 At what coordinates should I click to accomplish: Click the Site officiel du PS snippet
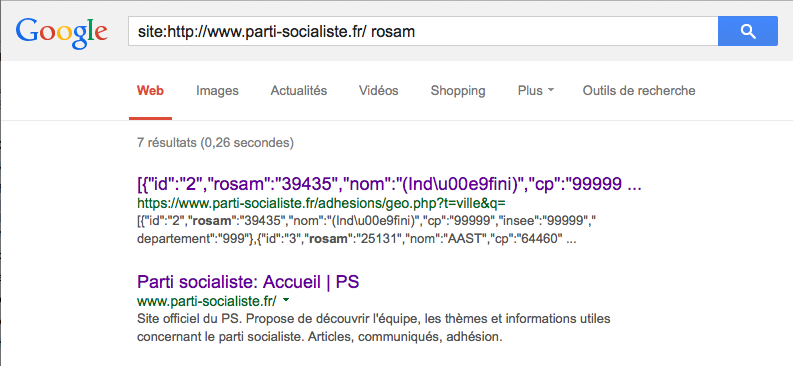[x=373, y=328]
